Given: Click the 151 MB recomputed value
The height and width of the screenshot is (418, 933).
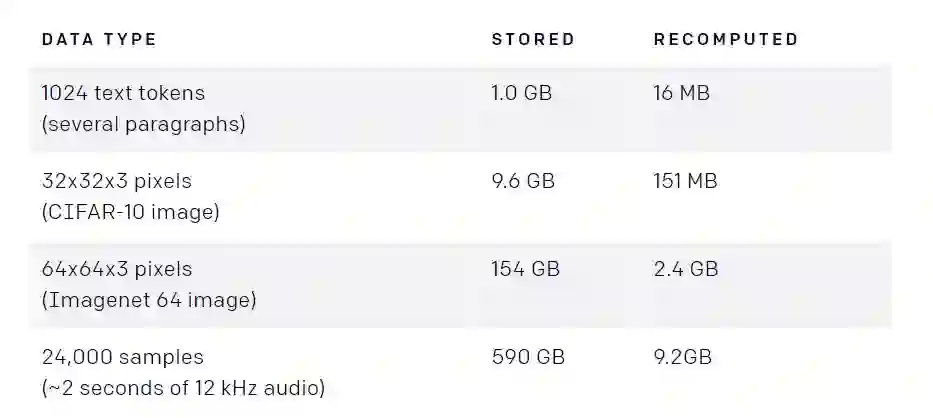Looking at the screenshot, I should point(685,181).
